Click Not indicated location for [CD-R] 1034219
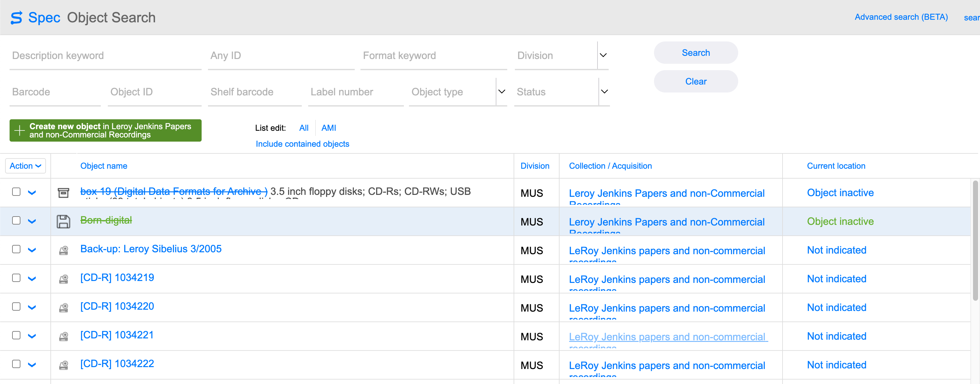This screenshot has width=980, height=384. point(836,279)
